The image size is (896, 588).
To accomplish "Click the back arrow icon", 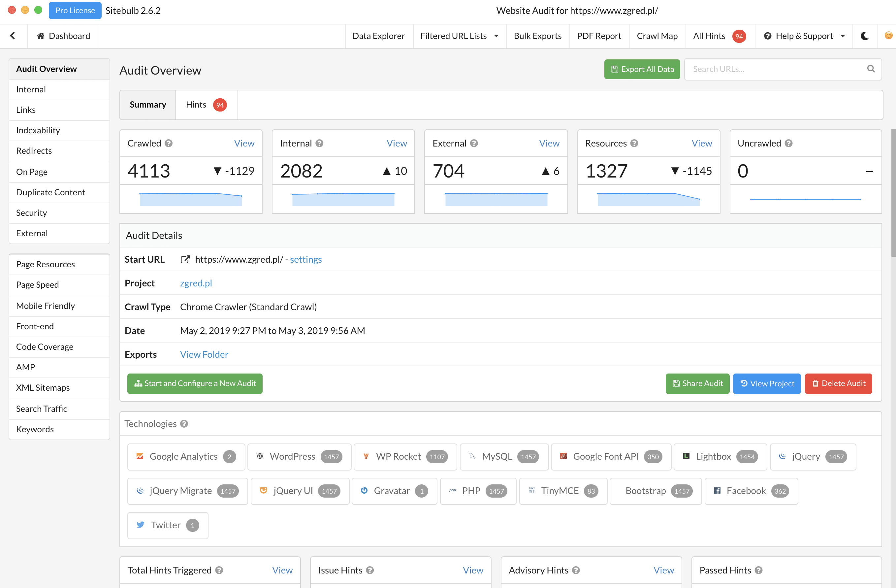I will 13,36.
